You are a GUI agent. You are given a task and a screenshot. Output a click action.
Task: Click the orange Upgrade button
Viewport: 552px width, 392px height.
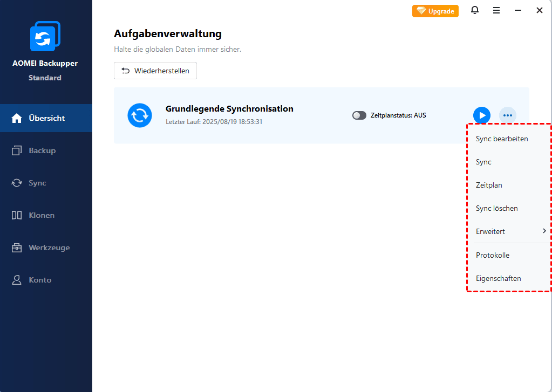point(435,11)
